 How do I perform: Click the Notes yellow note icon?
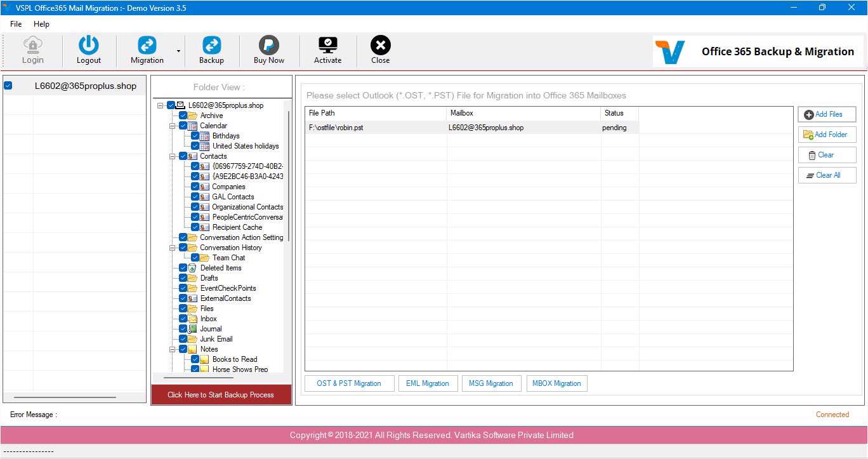(x=193, y=349)
